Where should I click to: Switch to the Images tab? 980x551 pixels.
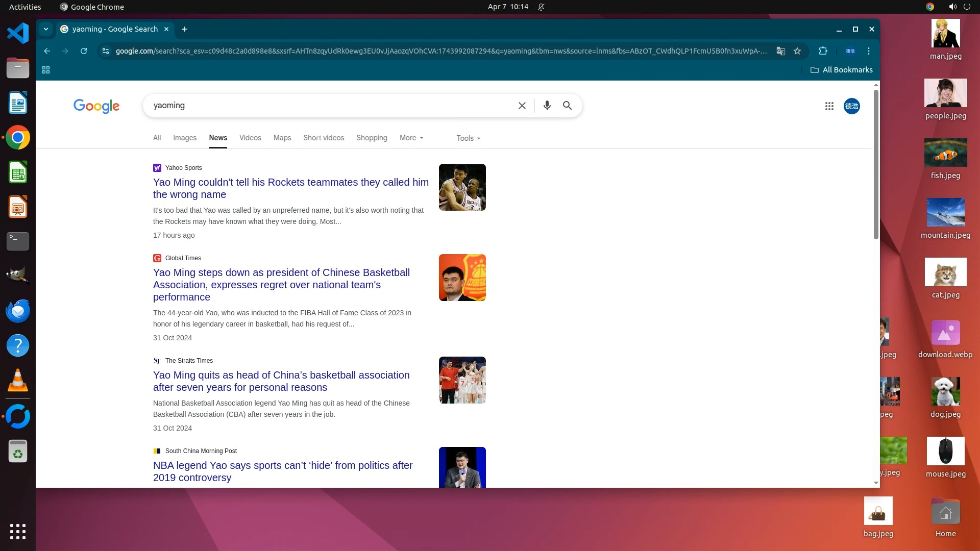click(184, 138)
